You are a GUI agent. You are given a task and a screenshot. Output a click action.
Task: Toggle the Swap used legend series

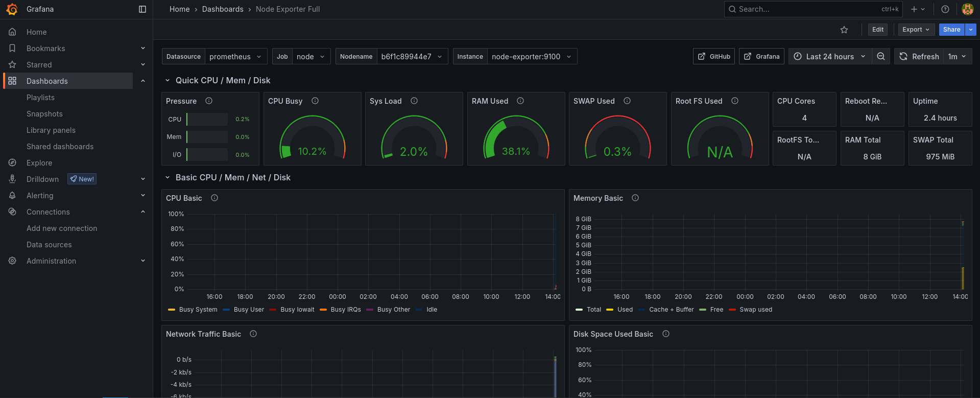coord(755,310)
